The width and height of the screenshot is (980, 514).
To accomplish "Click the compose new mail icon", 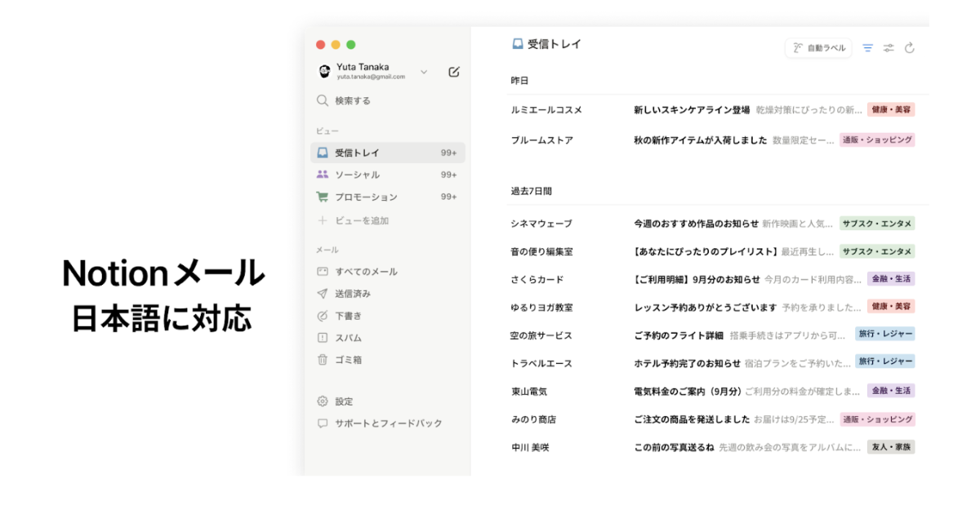I will [454, 72].
